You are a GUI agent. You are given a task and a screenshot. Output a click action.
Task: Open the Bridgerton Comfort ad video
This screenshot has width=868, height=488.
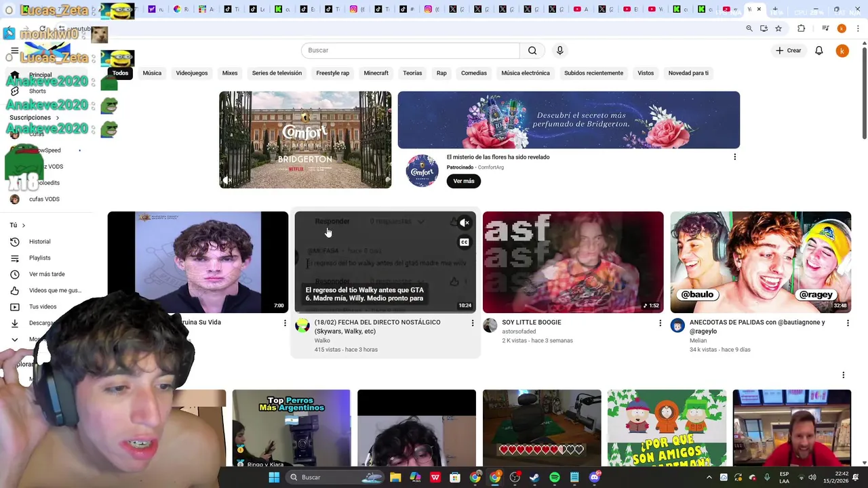tap(305, 140)
